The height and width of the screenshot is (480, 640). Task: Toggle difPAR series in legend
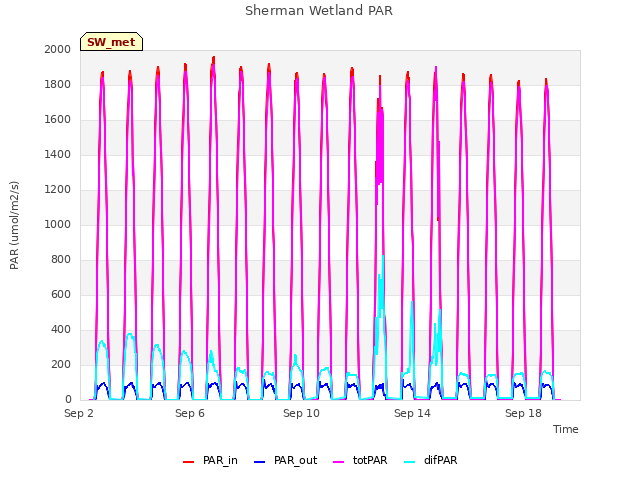(x=431, y=460)
